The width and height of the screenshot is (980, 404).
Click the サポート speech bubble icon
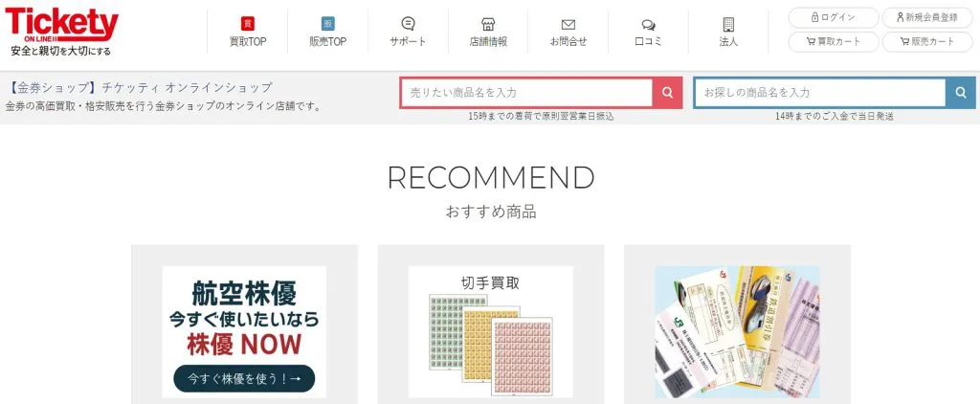pyautogui.click(x=408, y=24)
